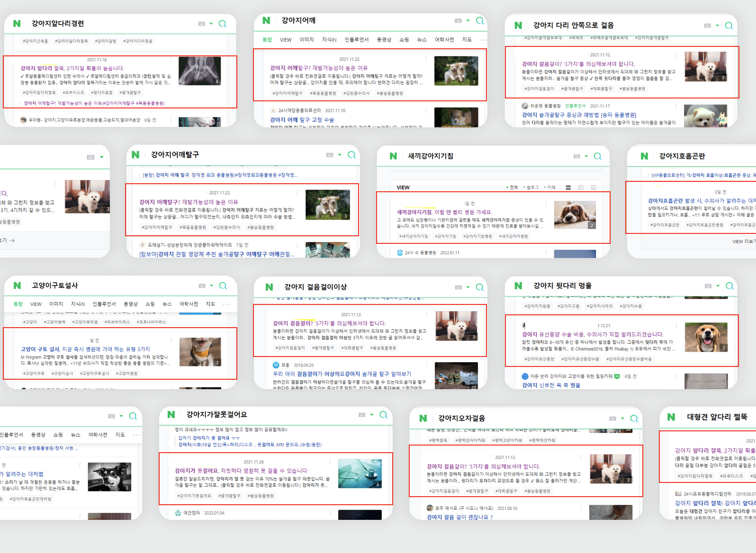Open three-dot menu on 강아지 어깨탈구 post in 강아지어깨 card
Viewport: 756px width, 553px height.
[426, 59]
